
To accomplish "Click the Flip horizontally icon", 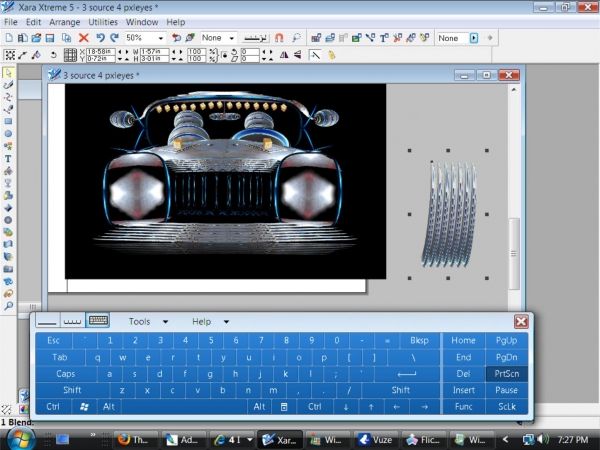I will coord(284,55).
